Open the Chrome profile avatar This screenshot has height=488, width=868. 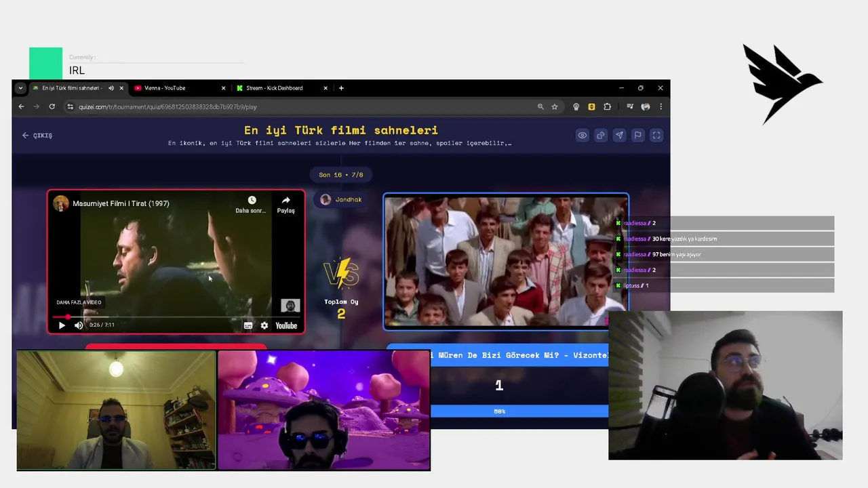pyautogui.click(x=646, y=106)
